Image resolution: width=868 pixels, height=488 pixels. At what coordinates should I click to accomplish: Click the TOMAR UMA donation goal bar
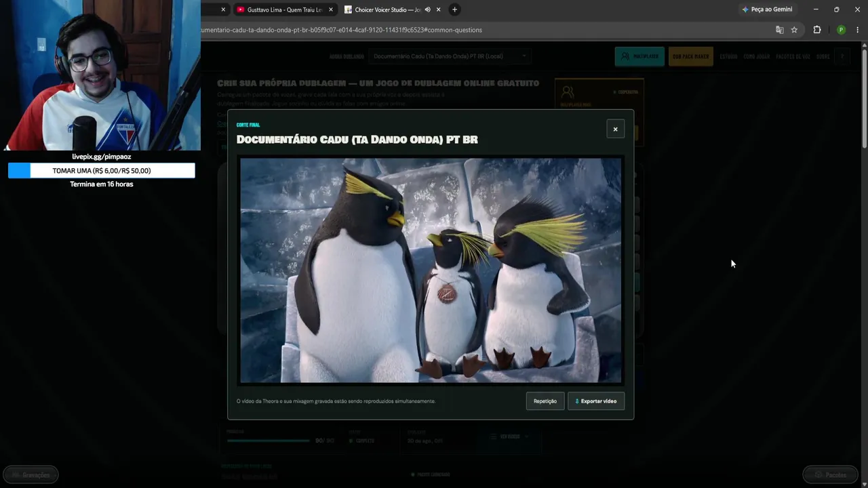click(x=102, y=171)
